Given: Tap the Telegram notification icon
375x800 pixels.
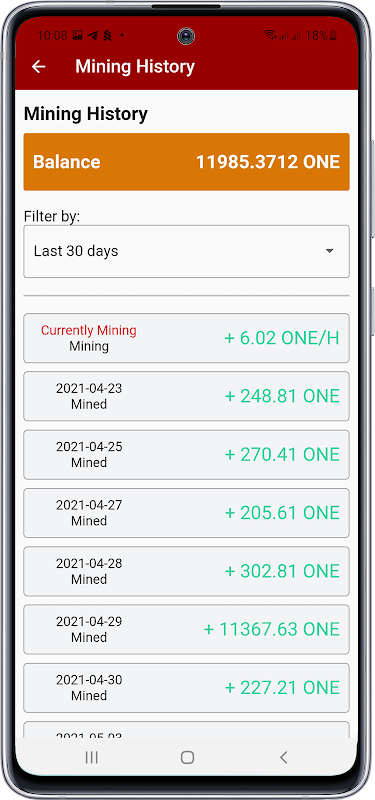Looking at the screenshot, I should click(92, 36).
